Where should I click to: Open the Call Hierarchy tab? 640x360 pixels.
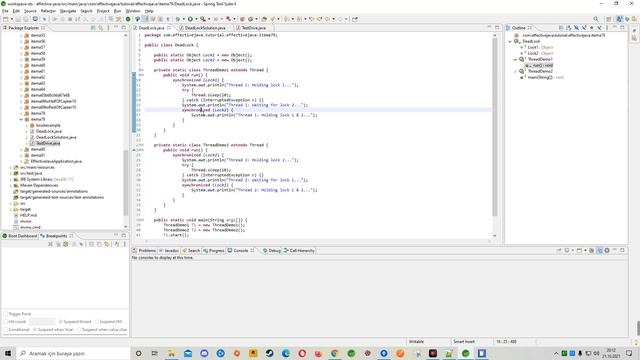coord(299,250)
